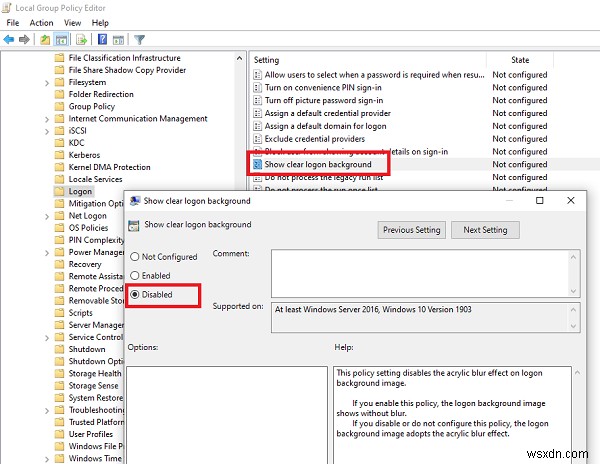
Task: Select the Not Configured radio button
Action: (135, 257)
